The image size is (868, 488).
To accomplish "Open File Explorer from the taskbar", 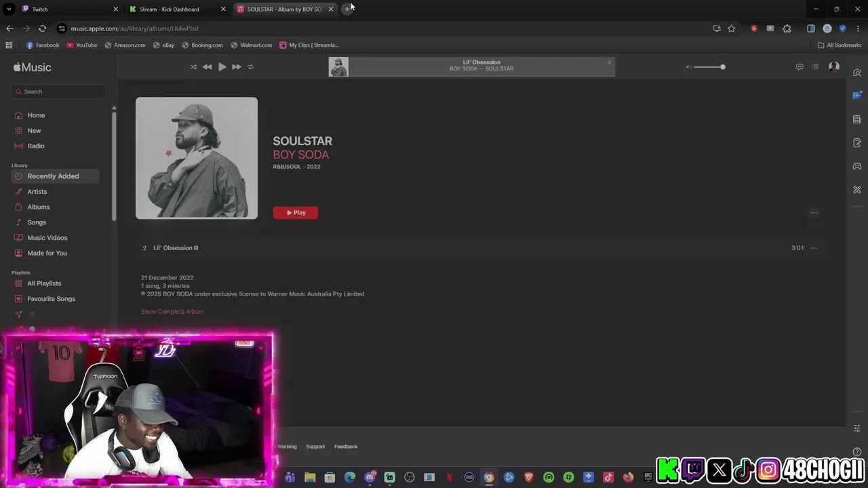I will (x=310, y=477).
